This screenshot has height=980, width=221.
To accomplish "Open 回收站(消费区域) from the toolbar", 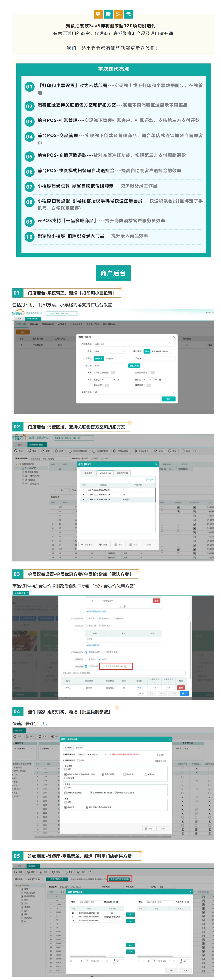I will 78,451.
